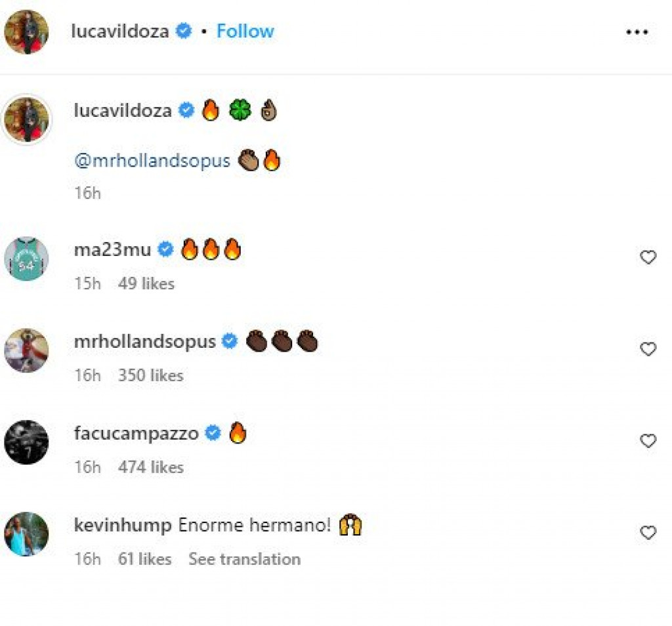Like the ma23mu comment
Image resolution: width=672 pixels, height=626 pixels.
pyautogui.click(x=648, y=258)
